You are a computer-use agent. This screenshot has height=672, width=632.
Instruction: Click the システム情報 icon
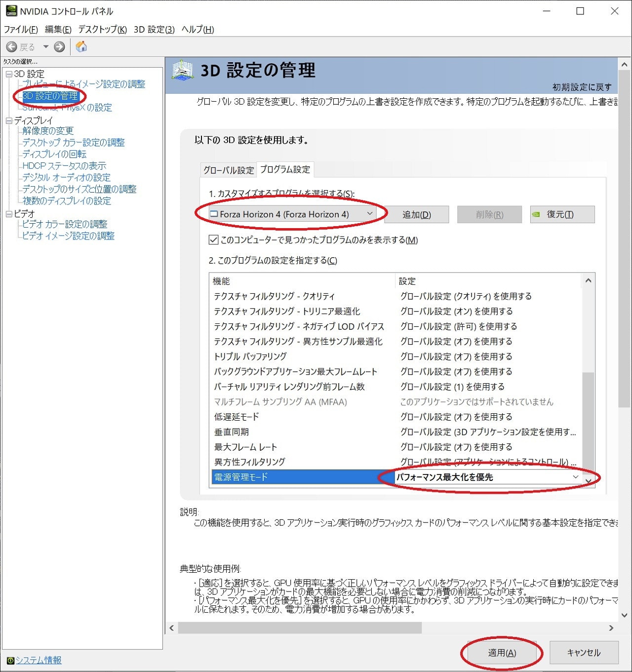tap(10, 661)
